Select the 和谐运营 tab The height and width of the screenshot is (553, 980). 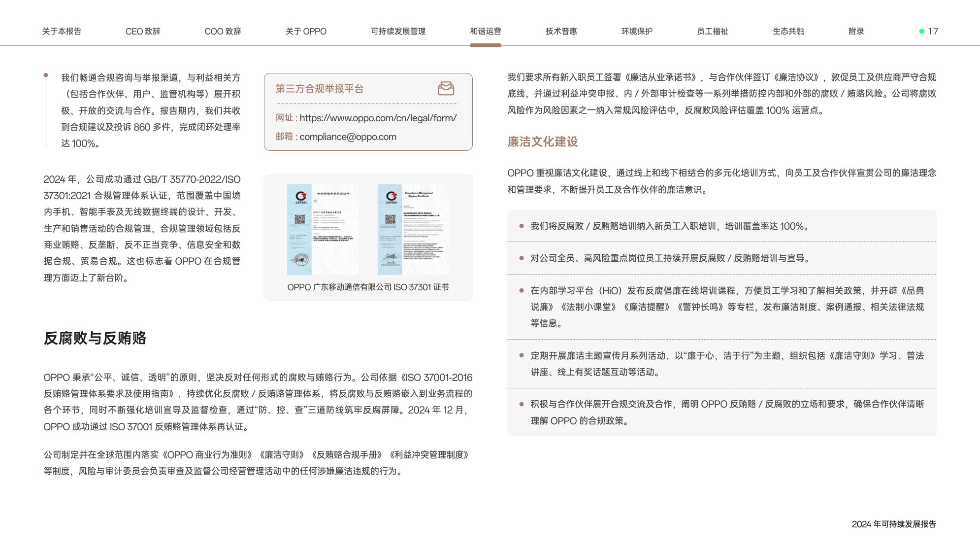coord(486,31)
